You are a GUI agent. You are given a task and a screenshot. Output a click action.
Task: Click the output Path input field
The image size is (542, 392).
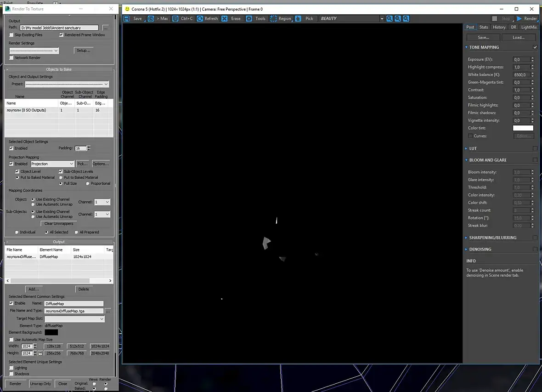point(59,28)
